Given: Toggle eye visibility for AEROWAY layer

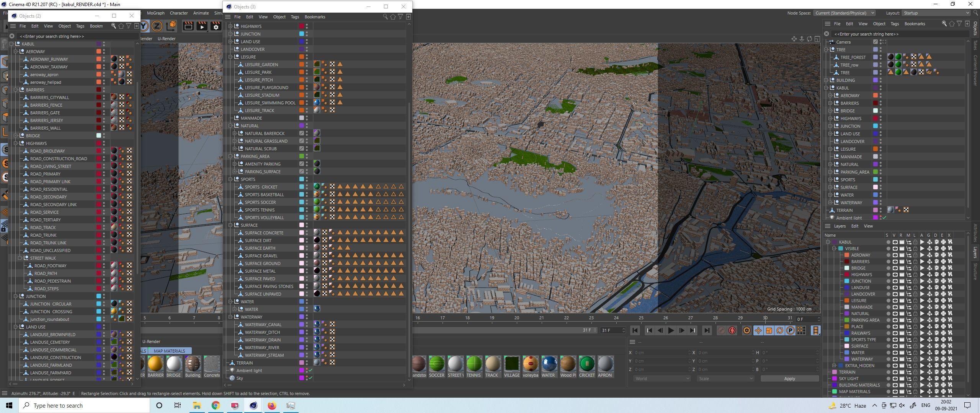Looking at the screenshot, I should pos(895,255).
